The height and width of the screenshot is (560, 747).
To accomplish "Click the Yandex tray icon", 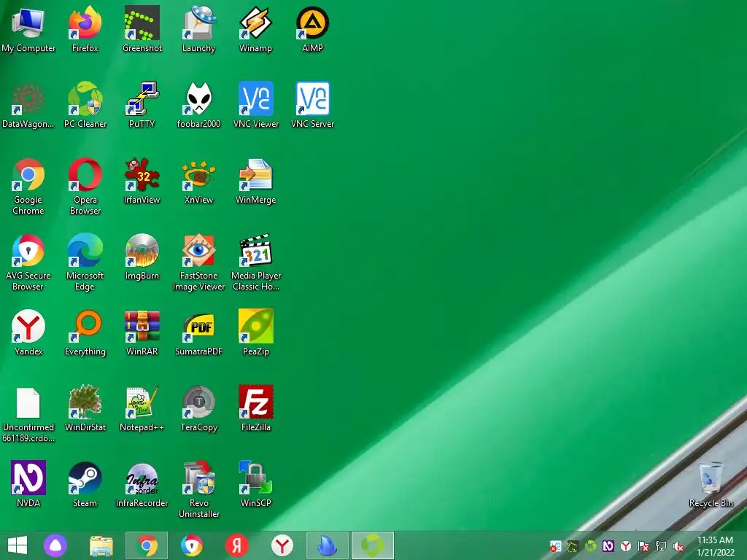I will pyautogui.click(x=625, y=546).
